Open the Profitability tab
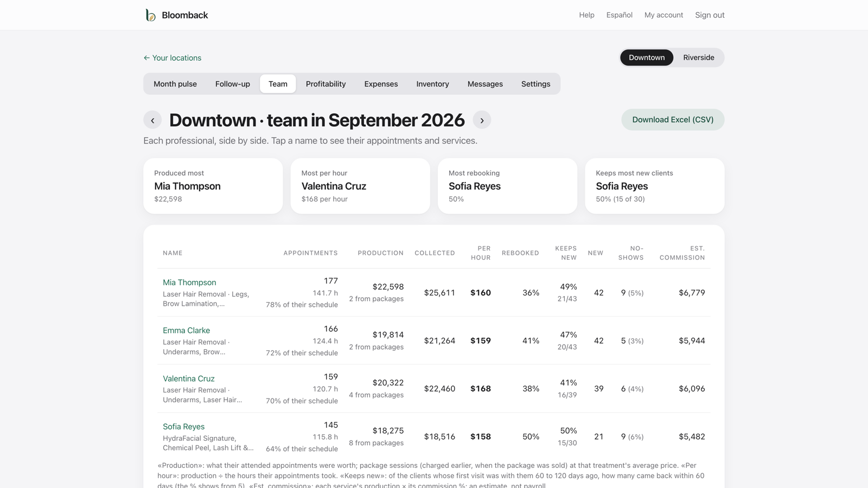Screen dimensions: 868x488 click(x=325, y=84)
